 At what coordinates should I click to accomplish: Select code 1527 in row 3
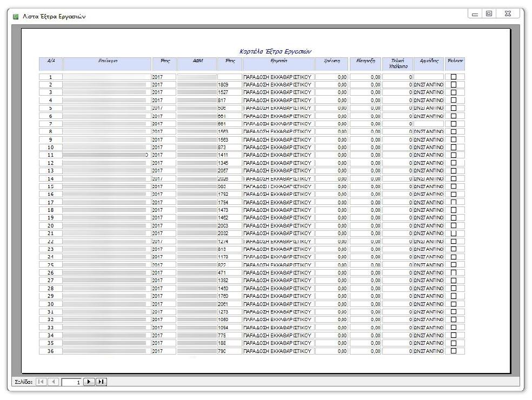pos(223,92)
